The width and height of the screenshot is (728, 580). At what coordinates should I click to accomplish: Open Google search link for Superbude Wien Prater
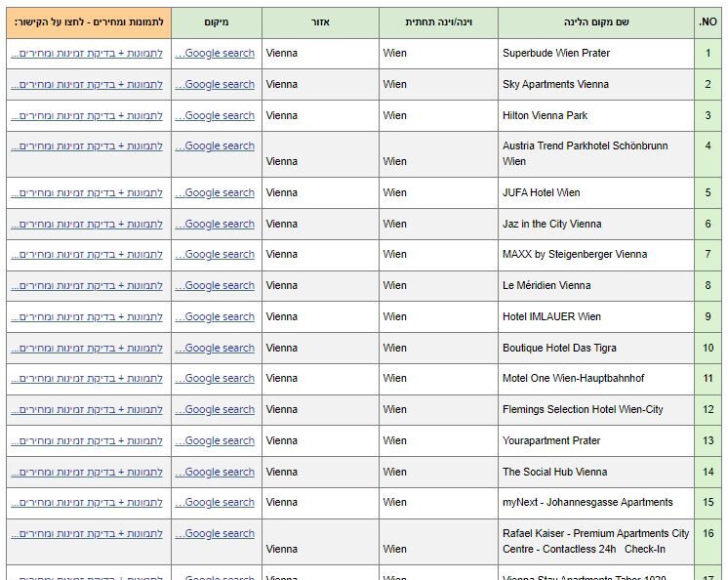216,54
